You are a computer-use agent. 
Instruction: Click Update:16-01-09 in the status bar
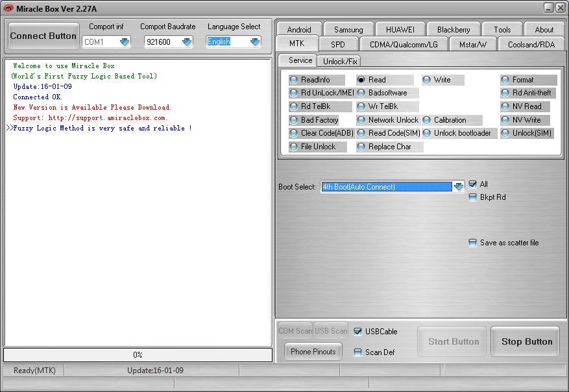155,370
